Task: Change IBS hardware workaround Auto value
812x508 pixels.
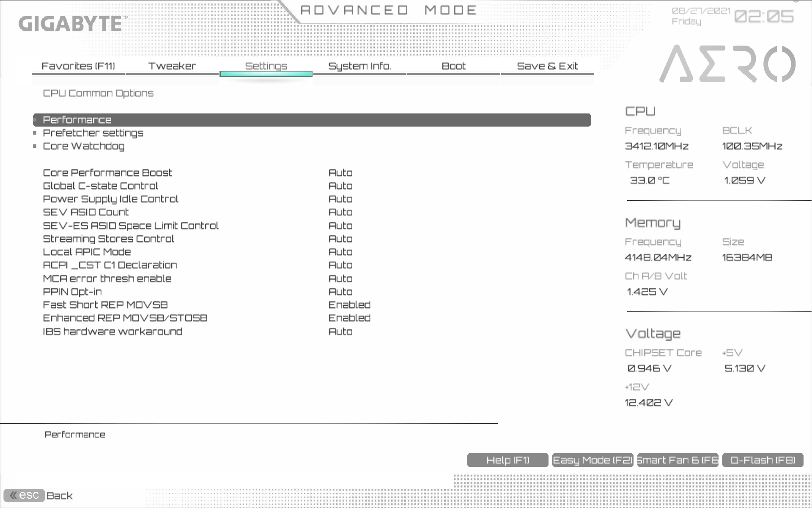Action: pyautogui.click(x=340, y=331)
